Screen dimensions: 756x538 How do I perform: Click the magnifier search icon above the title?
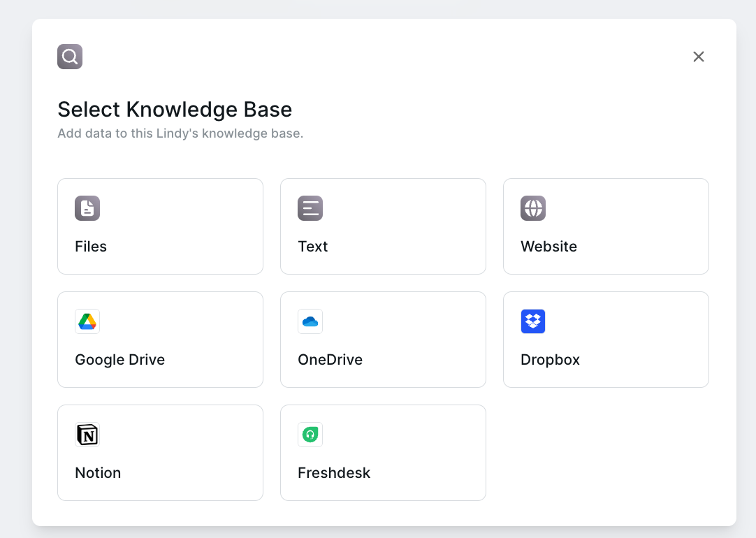[x=70, y=57]
